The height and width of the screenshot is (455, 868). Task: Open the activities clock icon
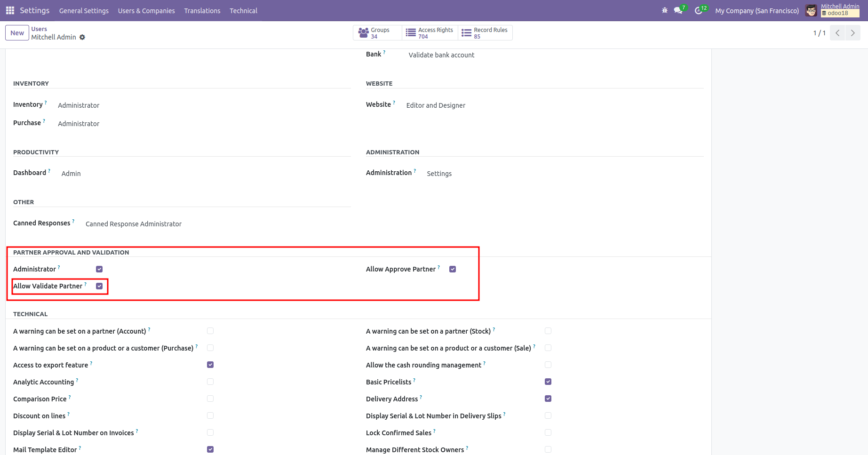(699, 10)
